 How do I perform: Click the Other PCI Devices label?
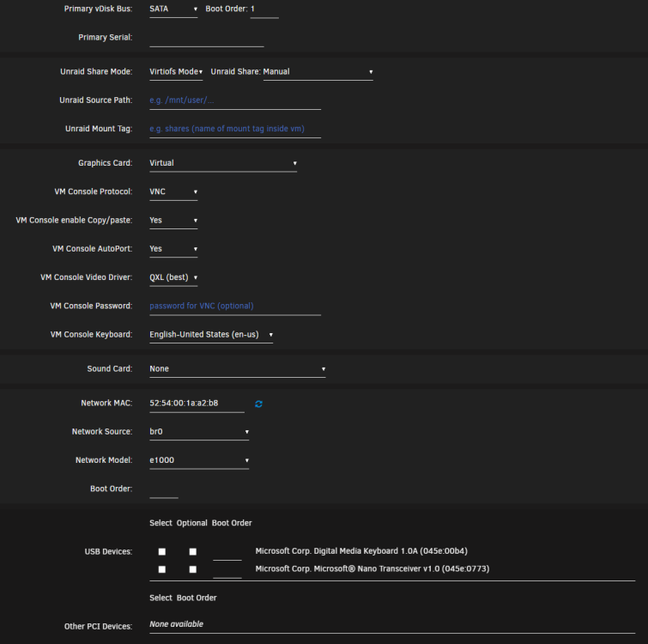pos(99,627)
